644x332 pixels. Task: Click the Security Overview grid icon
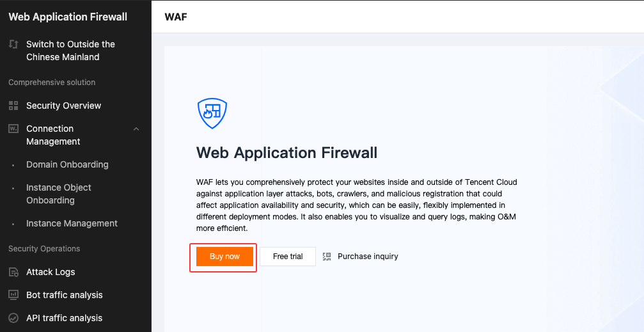pyautogui.click(x=13, y=106)
